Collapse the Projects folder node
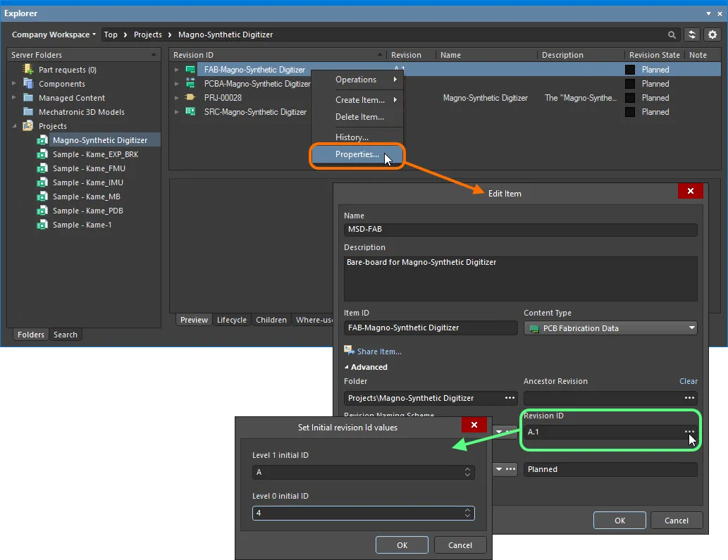Image resolution: width=728 pixels, height=560 pixels. (14, 125)
